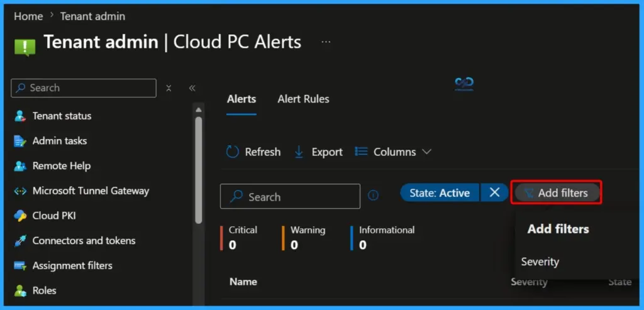Focus the alerts Search field
Screen dimensions: 644x310
coord(290,196)
